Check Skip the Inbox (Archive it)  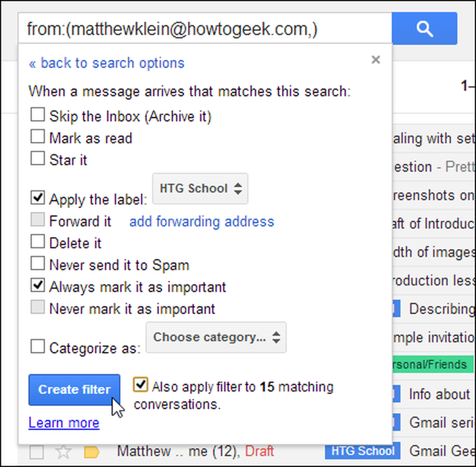pyautogui.click(x=38, y=115)
